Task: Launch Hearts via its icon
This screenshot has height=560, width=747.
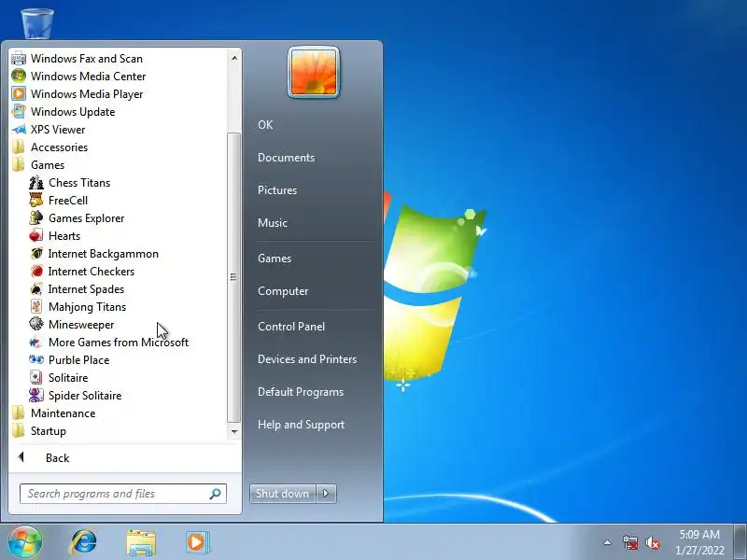Action: (x=36, y=236)
